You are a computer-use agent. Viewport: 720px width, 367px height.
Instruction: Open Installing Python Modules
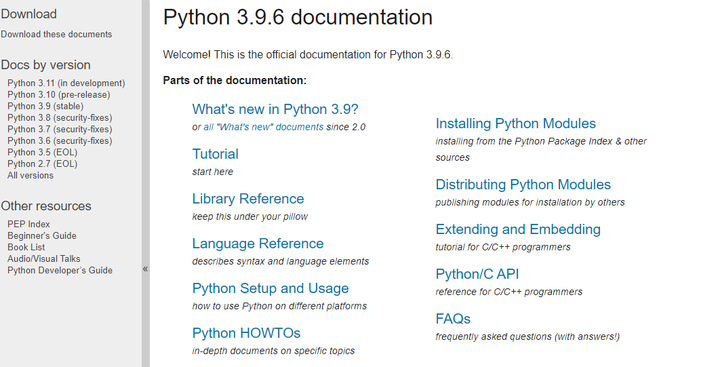point(516,124)
